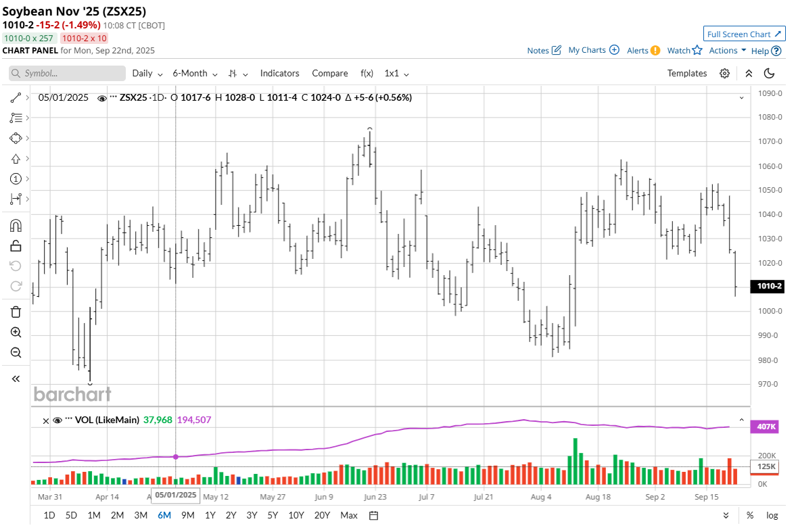The height and width of the screenshot is (532, 796).
Task: Open ZSX25 series options ellipsis
Action: click(113, 97)
